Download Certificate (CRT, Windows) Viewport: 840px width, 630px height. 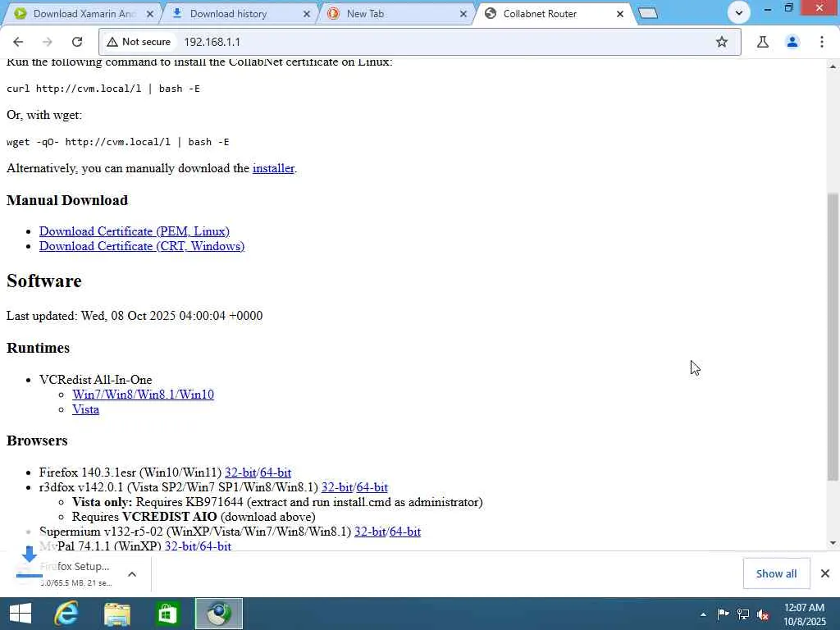[142, 246]
